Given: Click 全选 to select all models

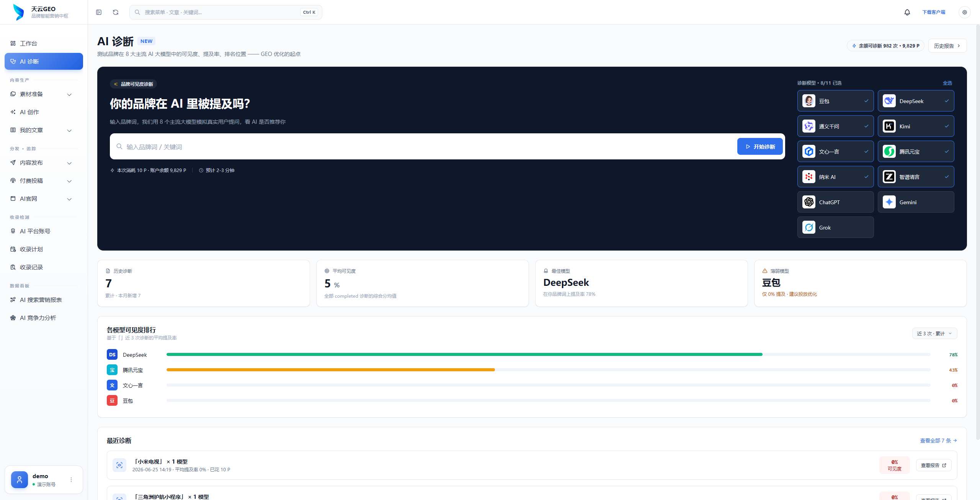Looking at the screenshot, I should pyautogui.click(x=947, y=83).
